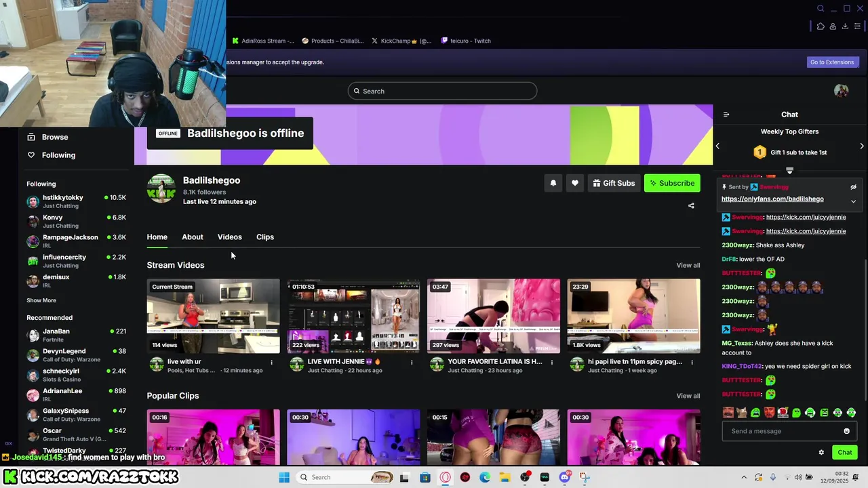Open demisux channel in sidebar
868x488 pixels.
[x=76, y=281]
